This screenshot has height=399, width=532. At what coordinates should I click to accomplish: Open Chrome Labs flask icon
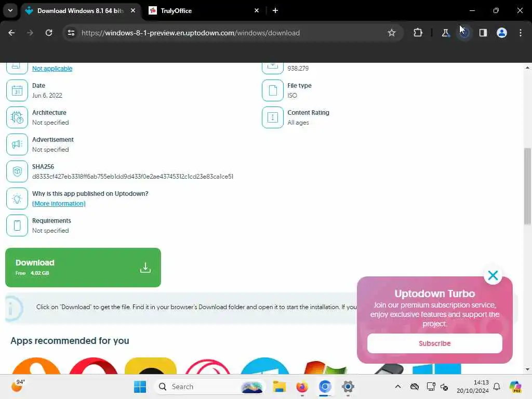click(x=445, y=33)
